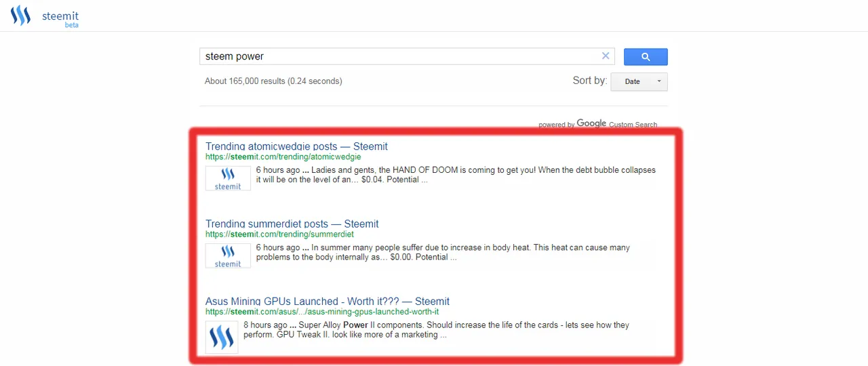Open 'Trending atomicwedgie posts — Steemit' result

[296, 146]
